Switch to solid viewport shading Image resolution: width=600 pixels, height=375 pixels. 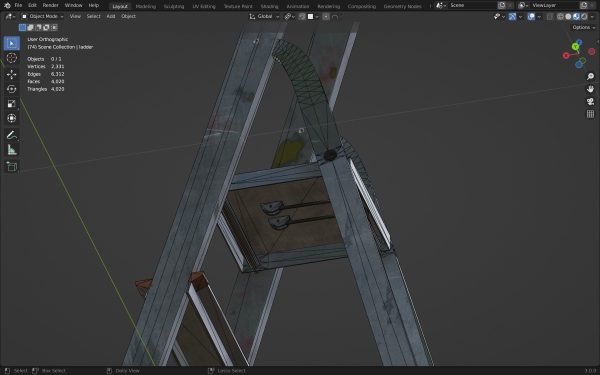[568, 16]
